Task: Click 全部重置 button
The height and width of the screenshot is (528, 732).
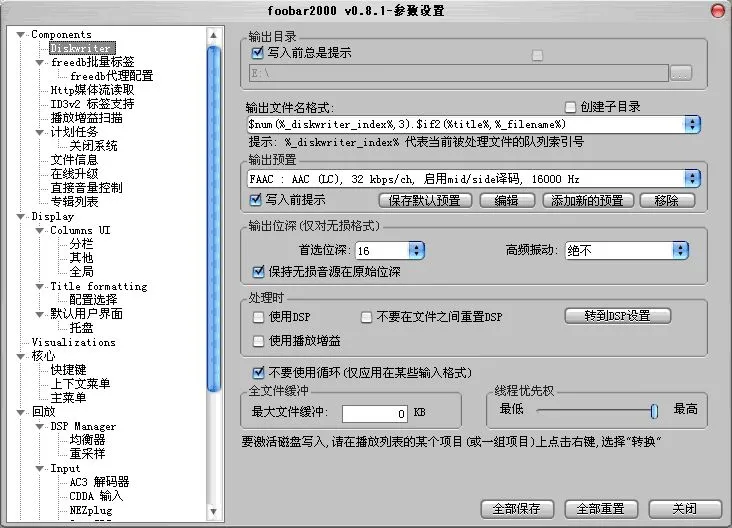Action: click(x=600, y=509)
